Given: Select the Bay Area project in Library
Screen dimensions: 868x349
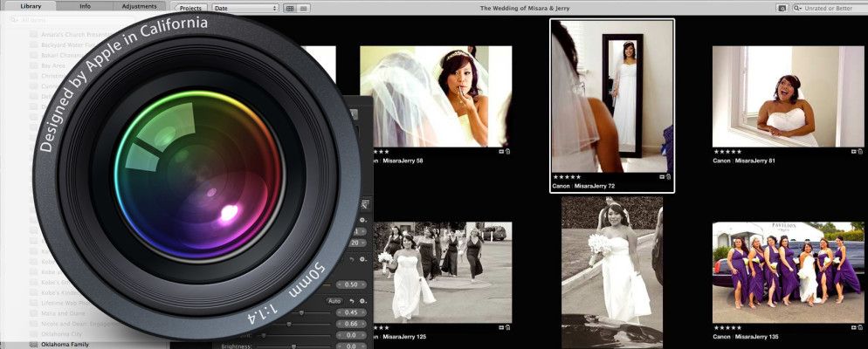Looking at the screenshot, I should pyautogui.click(x=53, y=65).
